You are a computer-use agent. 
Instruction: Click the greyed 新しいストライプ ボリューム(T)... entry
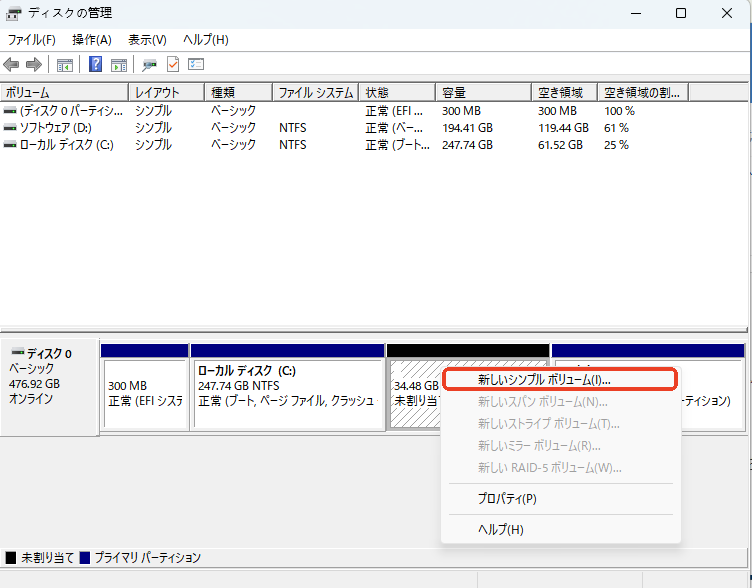coord(560,424)
